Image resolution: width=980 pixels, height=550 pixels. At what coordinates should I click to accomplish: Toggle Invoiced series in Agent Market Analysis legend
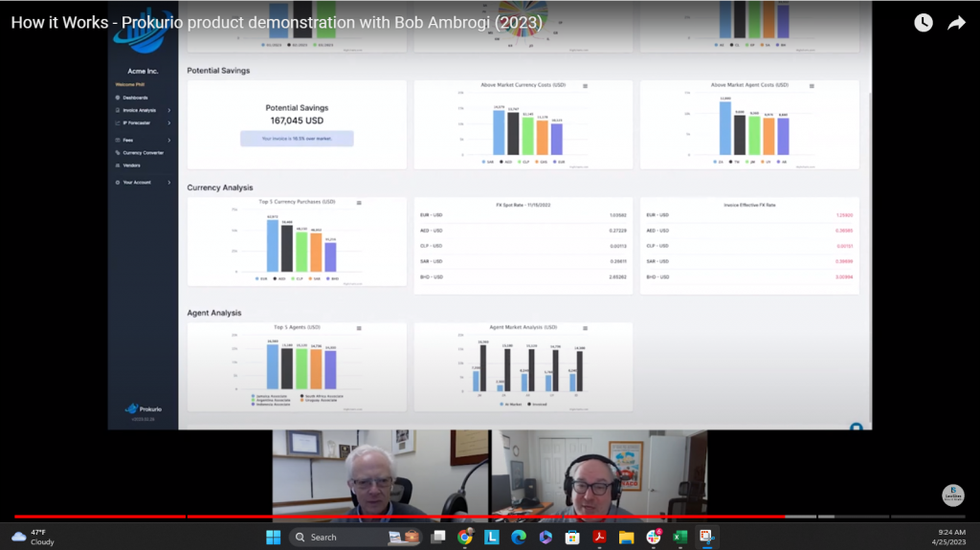coord(538,405)
